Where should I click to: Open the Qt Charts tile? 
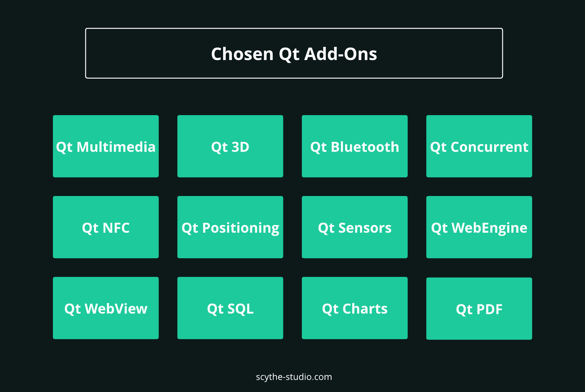coord(355,308)
